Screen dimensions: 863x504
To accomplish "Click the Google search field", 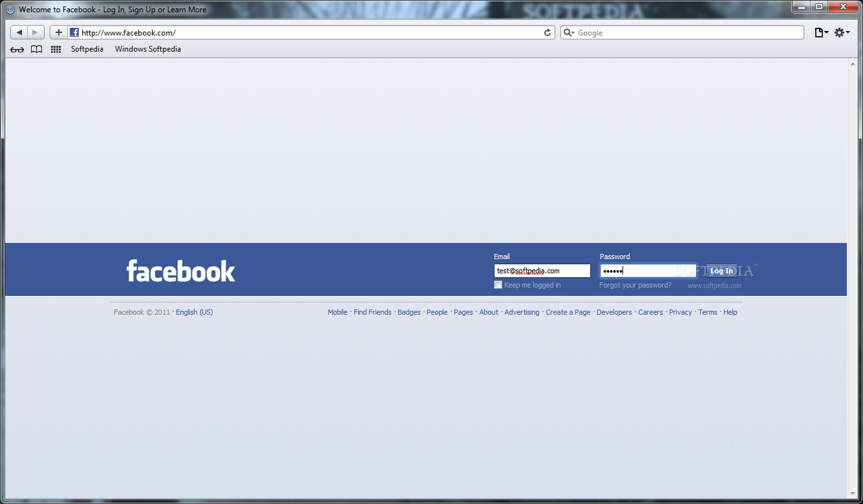I will (682, 32).
